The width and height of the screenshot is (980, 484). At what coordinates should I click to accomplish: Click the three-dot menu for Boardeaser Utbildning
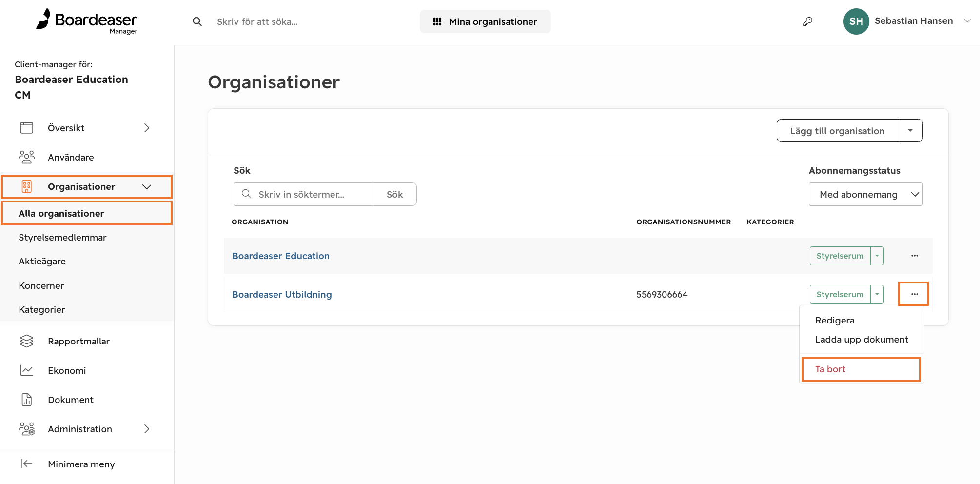(x=915, y=294)
